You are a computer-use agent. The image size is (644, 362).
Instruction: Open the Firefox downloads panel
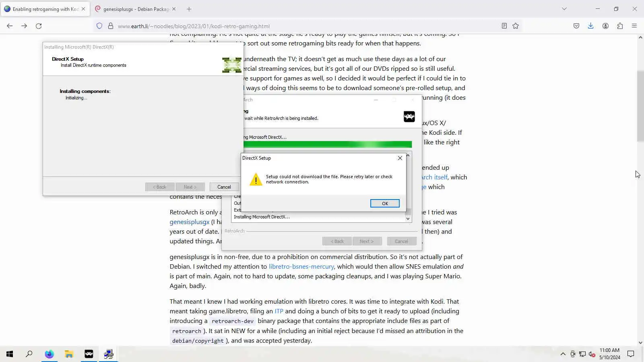click(x=590, y=26)
